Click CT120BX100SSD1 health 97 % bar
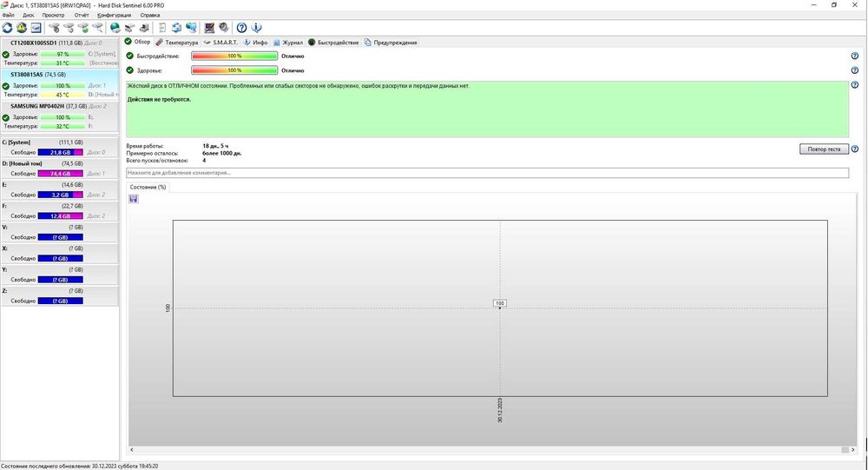 pyautogui.click(x=62, y=55)
